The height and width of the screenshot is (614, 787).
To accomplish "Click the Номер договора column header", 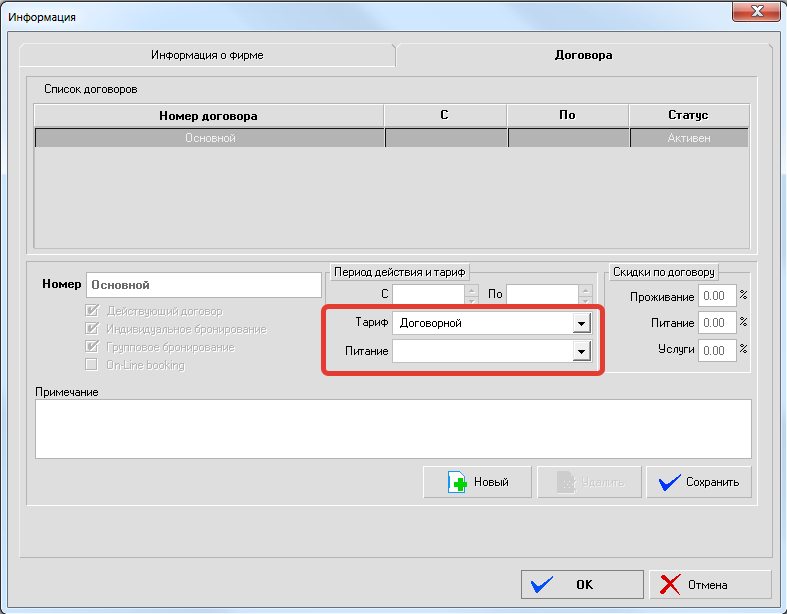I will 208,116.
